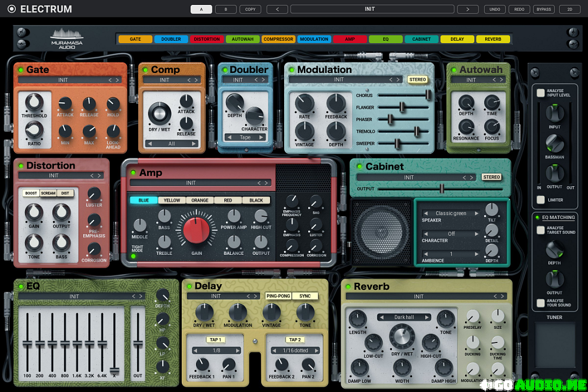The height and width of the screenshot is (392, 588).
Task: Go to next speaker after Classic green
Action: (476, 213)
